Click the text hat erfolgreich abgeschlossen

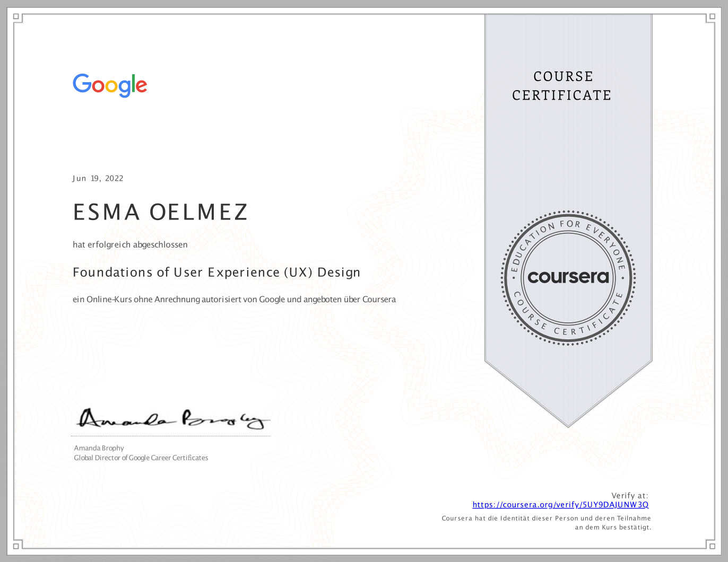(x=130, y=245)
